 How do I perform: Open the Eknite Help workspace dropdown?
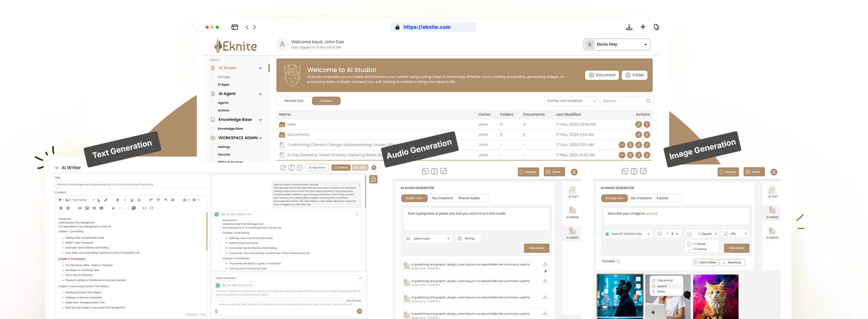click(617, 45)
